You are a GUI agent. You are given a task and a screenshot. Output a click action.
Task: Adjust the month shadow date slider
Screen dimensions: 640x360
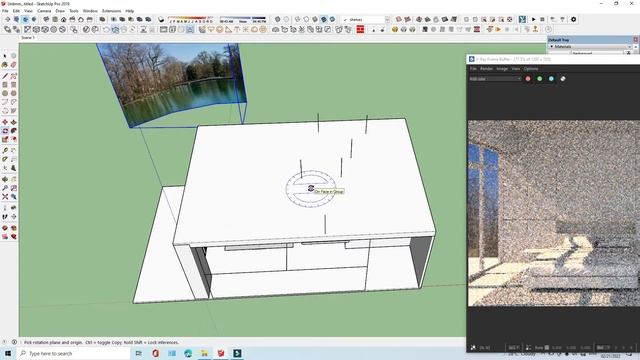tap(191, 19)
